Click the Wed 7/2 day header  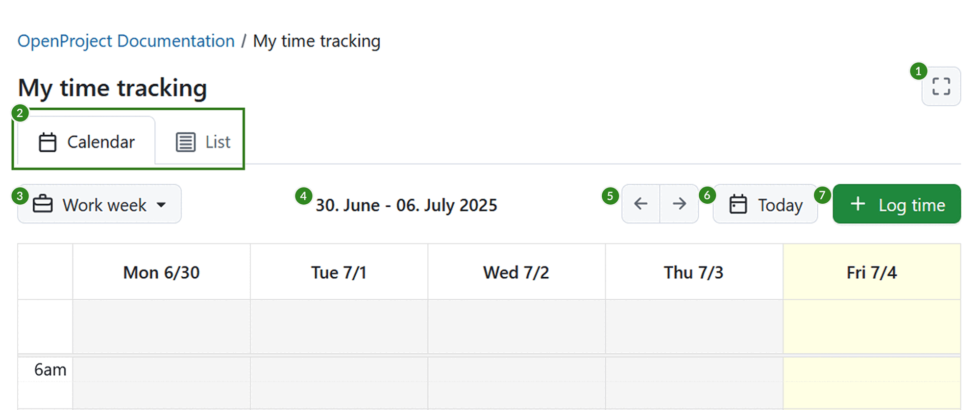(516, 272)
